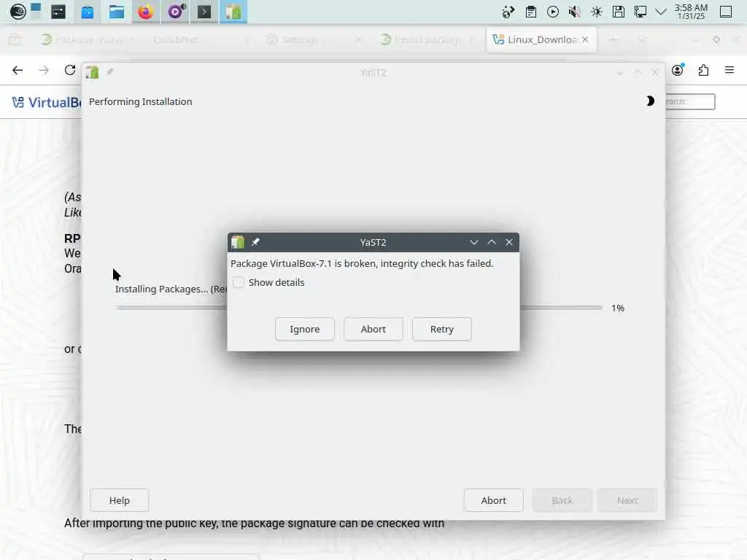Image resolution: width=747 pixels, height=560 pixels.
Task: Tick the Show details checkbox
Action: [x=239, y=282]
